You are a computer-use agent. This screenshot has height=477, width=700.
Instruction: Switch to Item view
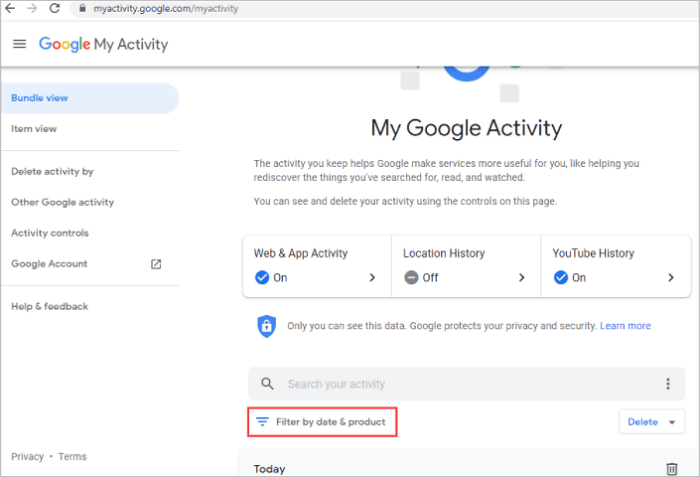[x=34, y=129]
